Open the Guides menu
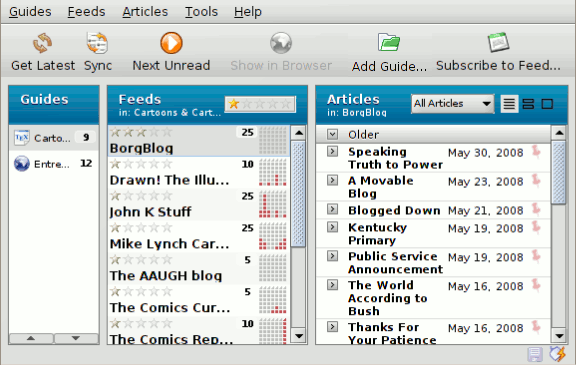576x365 pixels. tap(30, 12)
